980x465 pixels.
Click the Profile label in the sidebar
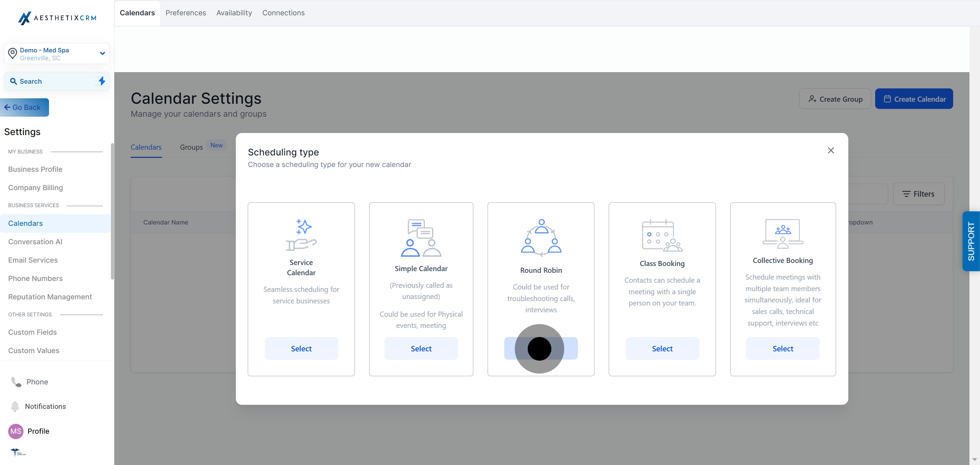[x=38, y=431]
